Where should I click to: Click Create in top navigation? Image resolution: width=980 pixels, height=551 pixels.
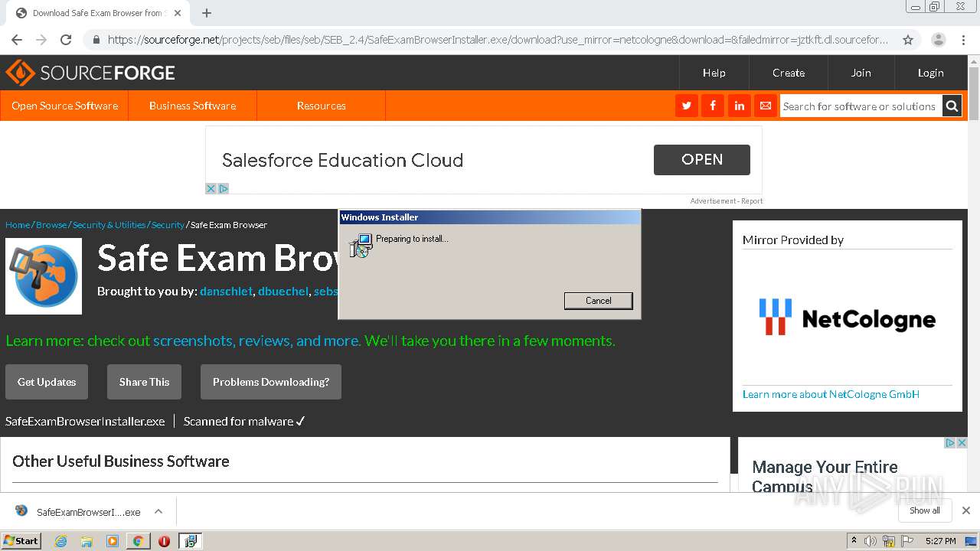789,73
